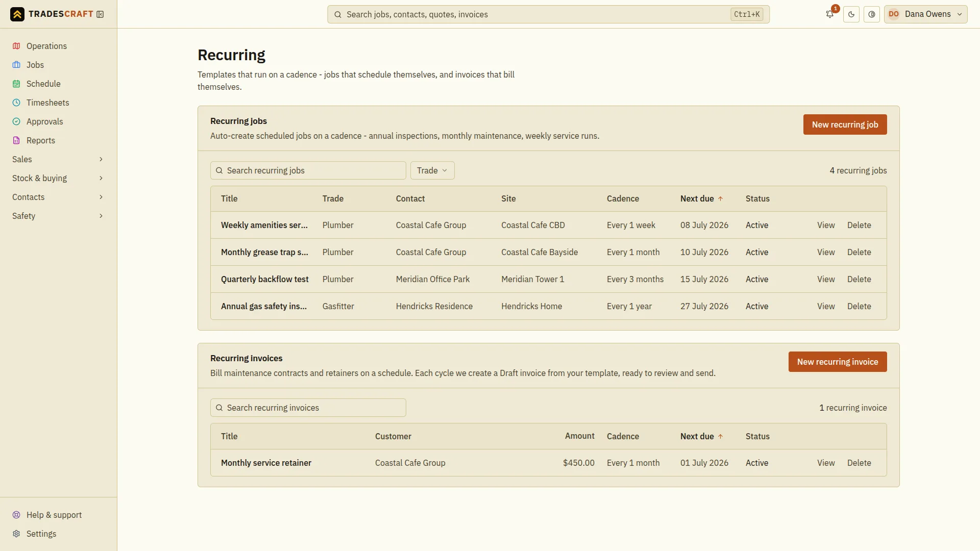Delete the Quarterly backflow test job
Screen dimensions: 980x551
(859, 279)
